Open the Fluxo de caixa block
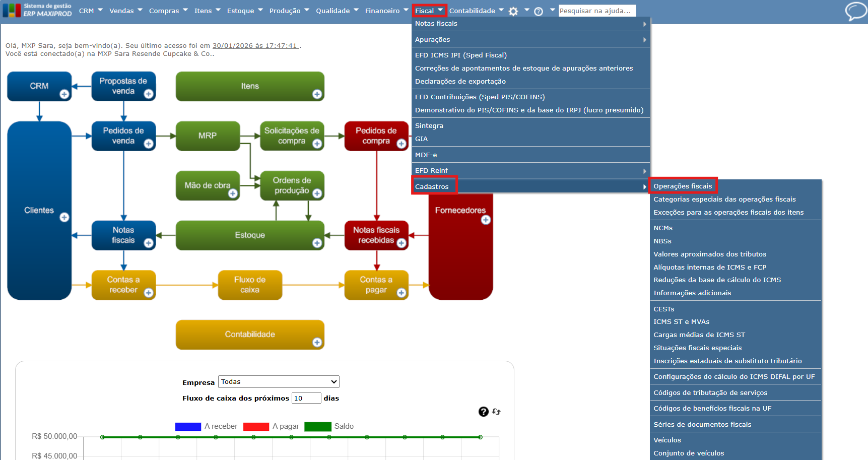This screenshot has height=460, width=868. (250, 285)
